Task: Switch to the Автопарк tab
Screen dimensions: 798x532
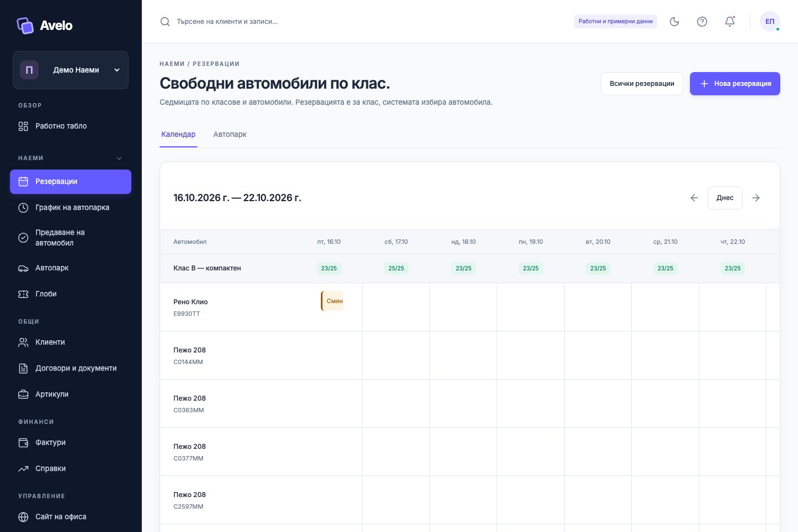Action: pos(230,135)
